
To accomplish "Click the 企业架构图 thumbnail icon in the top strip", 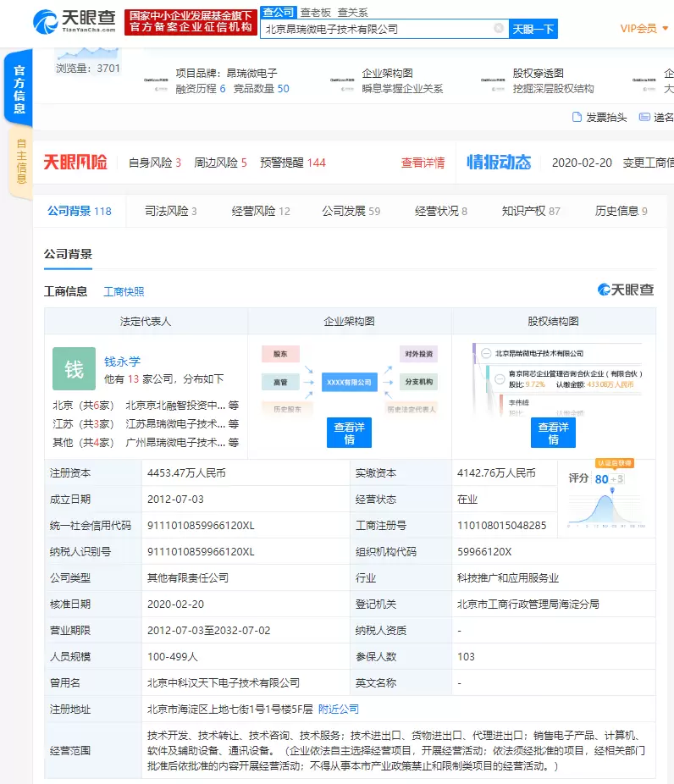I will point(343,80).
